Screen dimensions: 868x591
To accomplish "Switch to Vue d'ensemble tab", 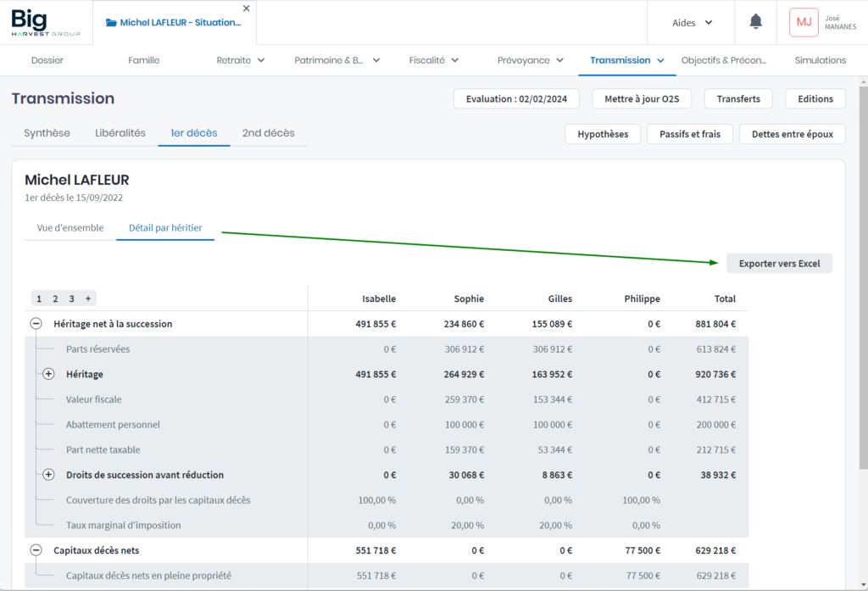I will 70,228.
